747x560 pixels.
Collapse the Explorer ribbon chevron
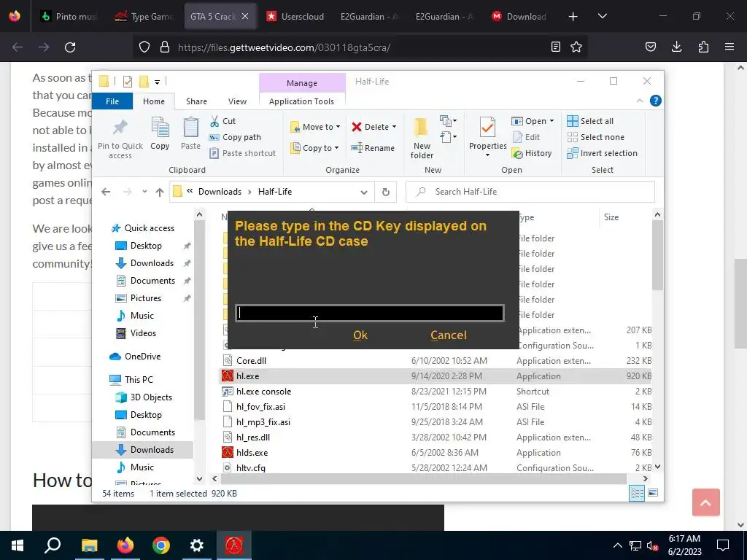[640, 101]
